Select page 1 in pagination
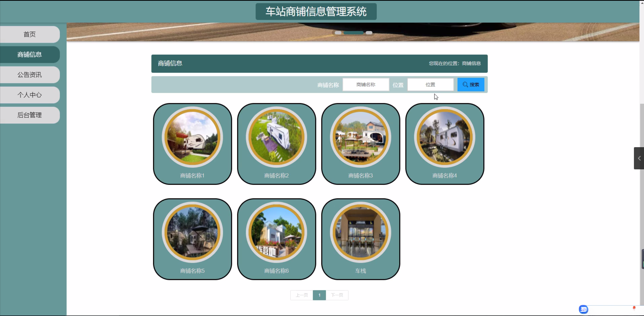The width and height of the screenshot is (644, 316). (x=319, y=295)
